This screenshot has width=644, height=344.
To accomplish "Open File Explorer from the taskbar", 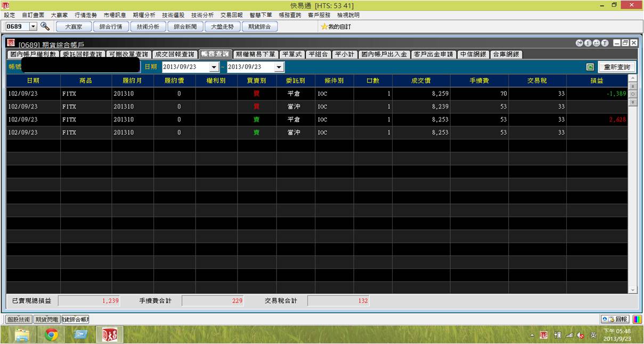I will tap(22, 334).
